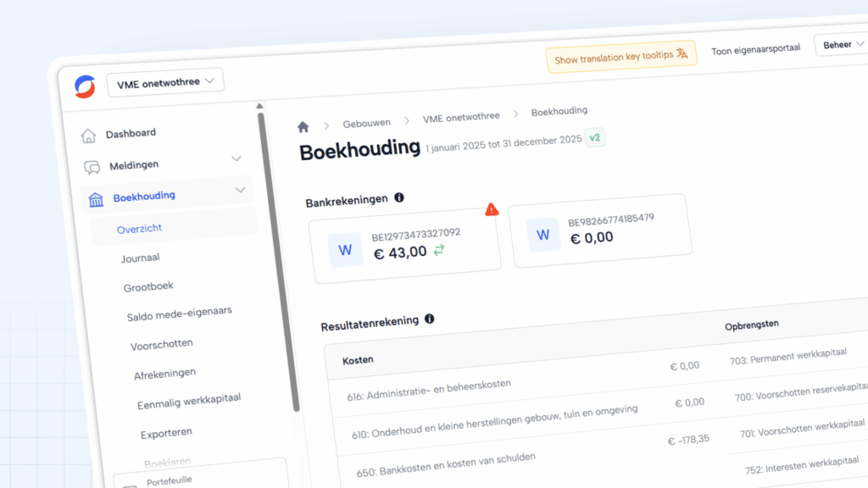
Task: Click W logo of the €43,00 account
Action: (x=345, y=251)
